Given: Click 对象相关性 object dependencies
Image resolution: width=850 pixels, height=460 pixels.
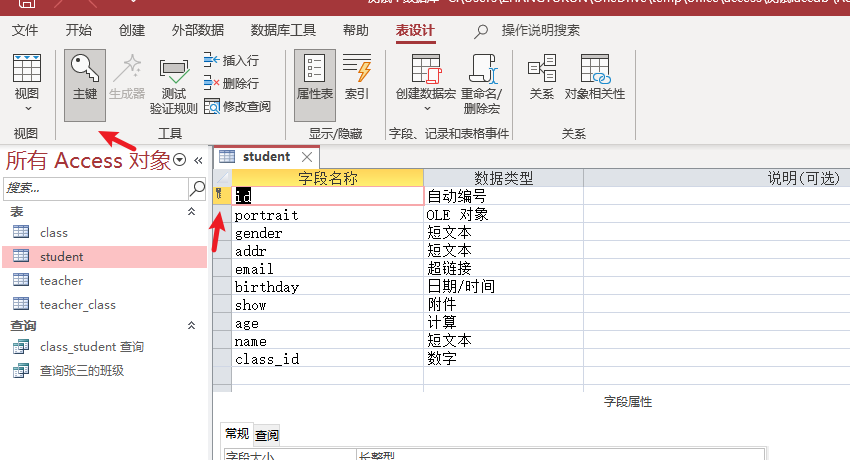Looking at the screenshot, I should pyautogui.click(x=595, y=77).
